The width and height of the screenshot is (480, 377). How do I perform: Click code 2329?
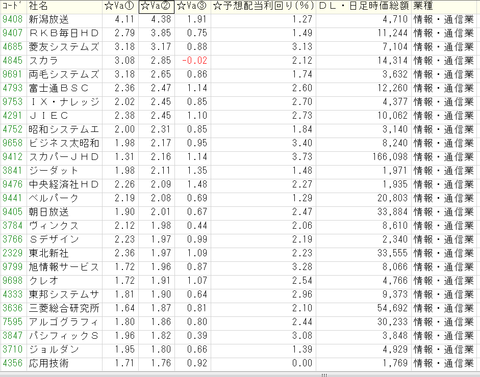13,253
